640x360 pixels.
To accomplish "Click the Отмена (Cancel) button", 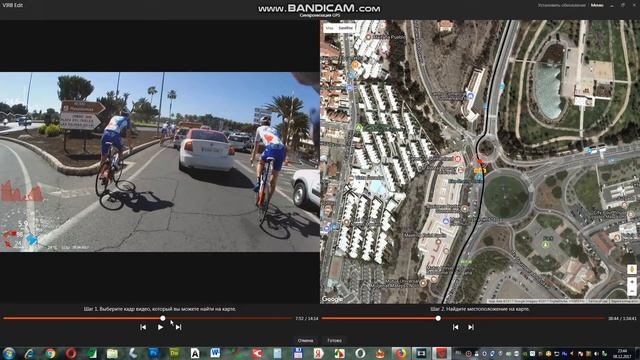I will [305, 340].
